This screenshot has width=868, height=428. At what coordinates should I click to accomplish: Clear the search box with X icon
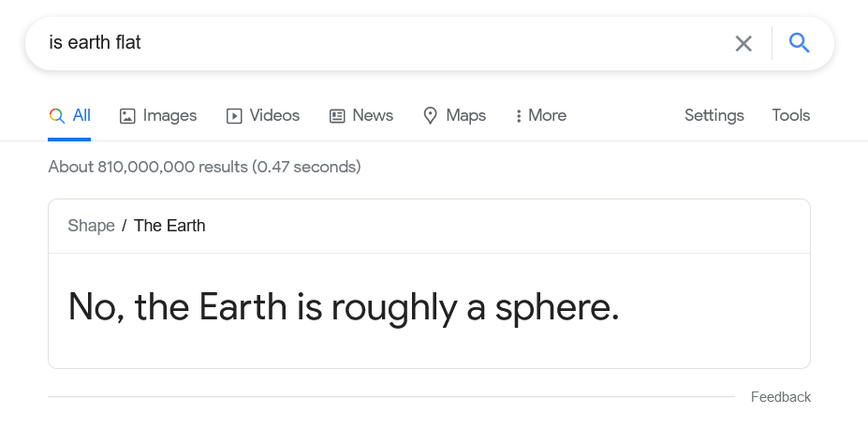pos(743,43)
